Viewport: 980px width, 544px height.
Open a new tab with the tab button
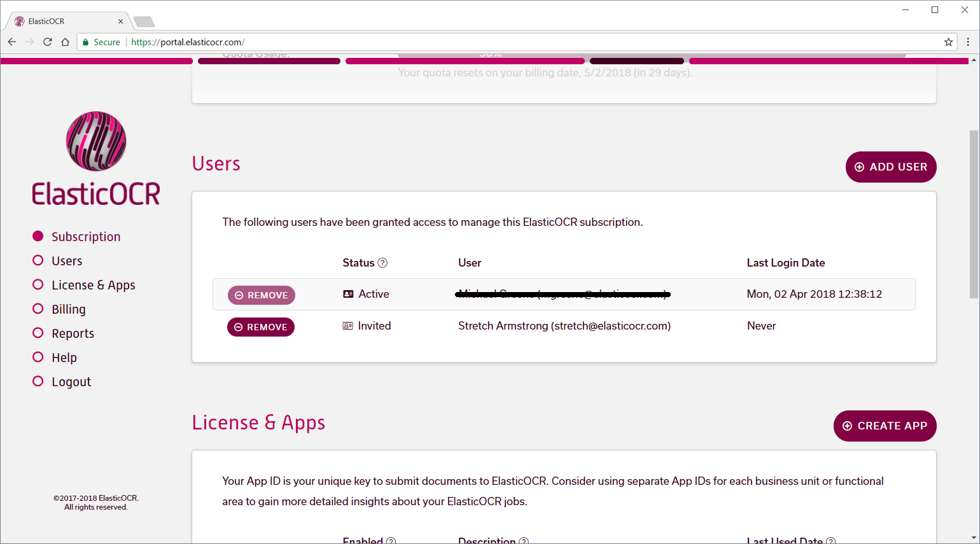click(x=144, y=22)
